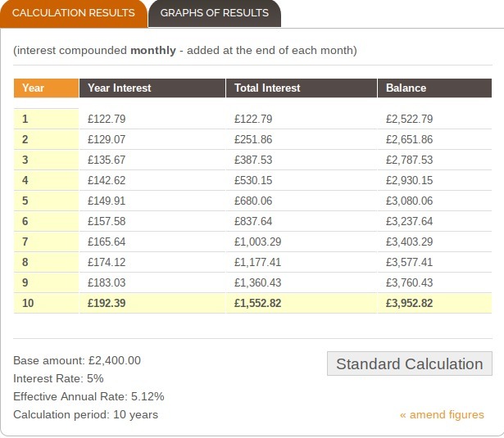
Task: Click the Standard Calculation button
Action: click(410, 363)
